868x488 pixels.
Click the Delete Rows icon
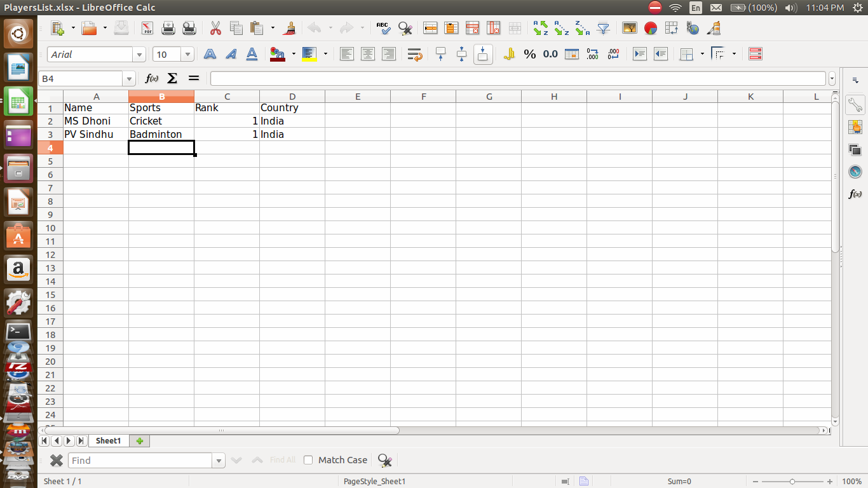pos(472,28)
